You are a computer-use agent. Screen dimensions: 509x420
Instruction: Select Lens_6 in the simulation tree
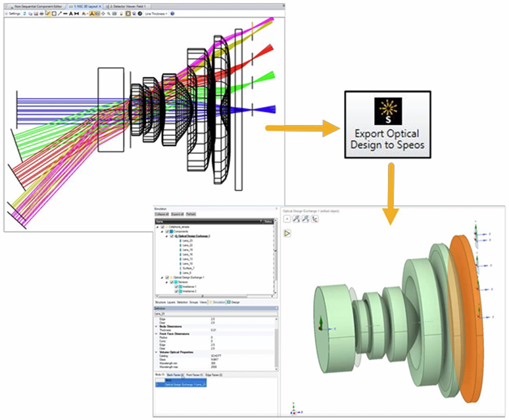(187, 273)
